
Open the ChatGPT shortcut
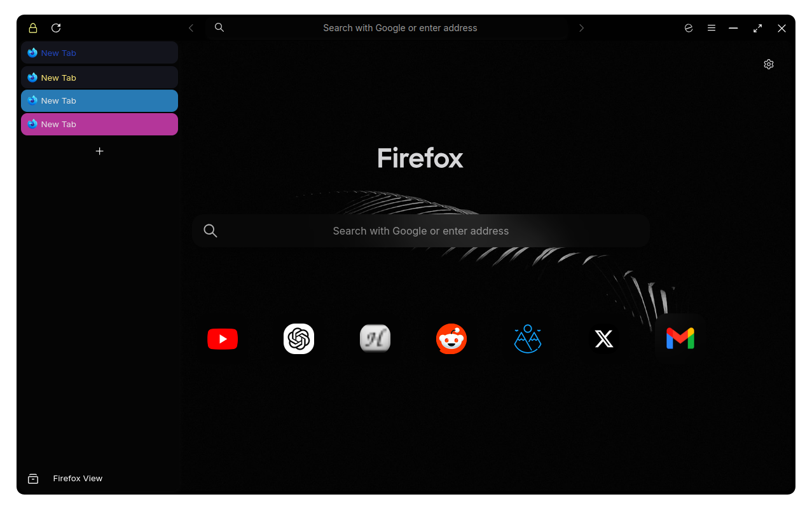click(x=299, y=339)
